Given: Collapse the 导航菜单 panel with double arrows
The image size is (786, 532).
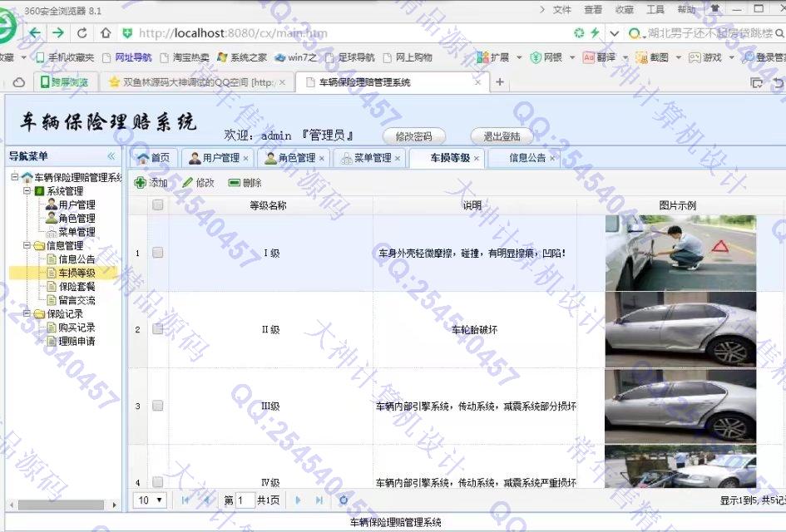Looking at the screenshot, I should 111,155.
